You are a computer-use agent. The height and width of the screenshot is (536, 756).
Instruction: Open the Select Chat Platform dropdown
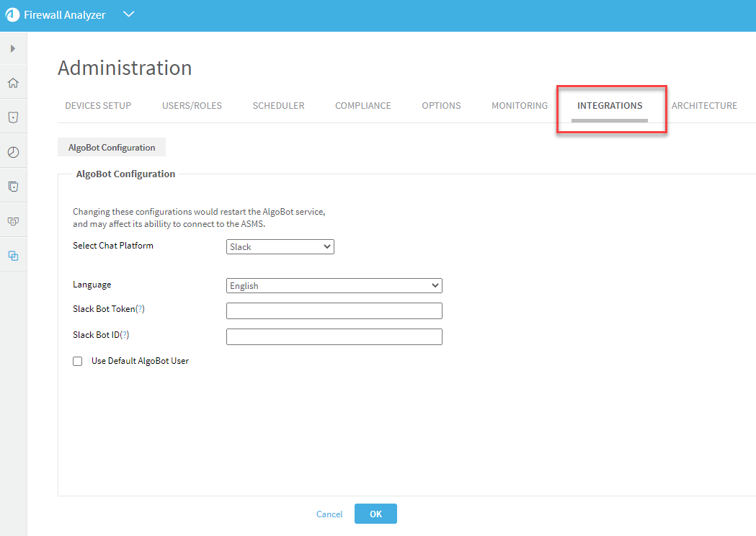coord(280,247)
